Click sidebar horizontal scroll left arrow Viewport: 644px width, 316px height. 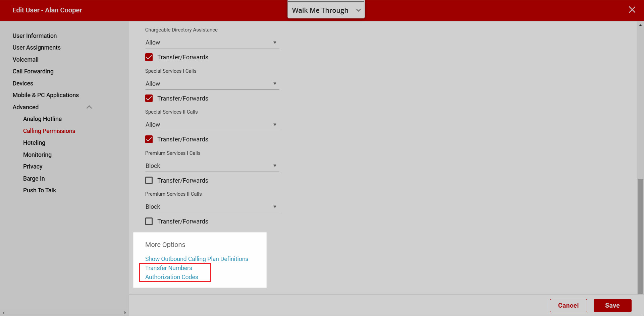[x=3, y=313]
